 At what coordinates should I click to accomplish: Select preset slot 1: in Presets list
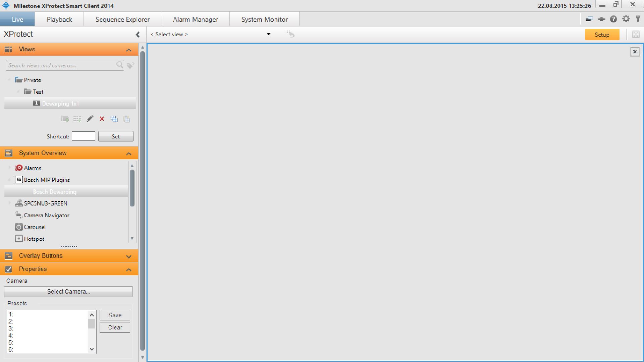48,314
